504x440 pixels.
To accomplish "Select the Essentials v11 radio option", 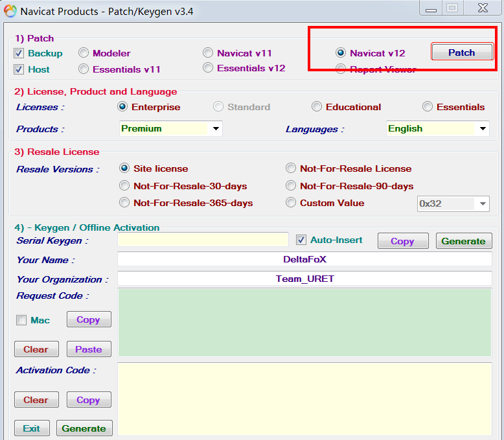I will 84,69.
